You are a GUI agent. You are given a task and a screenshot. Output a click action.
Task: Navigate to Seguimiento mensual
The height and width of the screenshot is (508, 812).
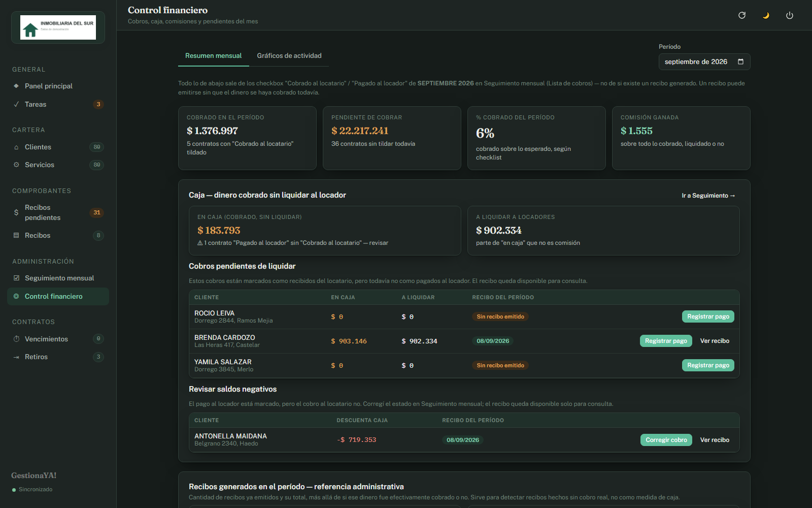tap(58, 278)
